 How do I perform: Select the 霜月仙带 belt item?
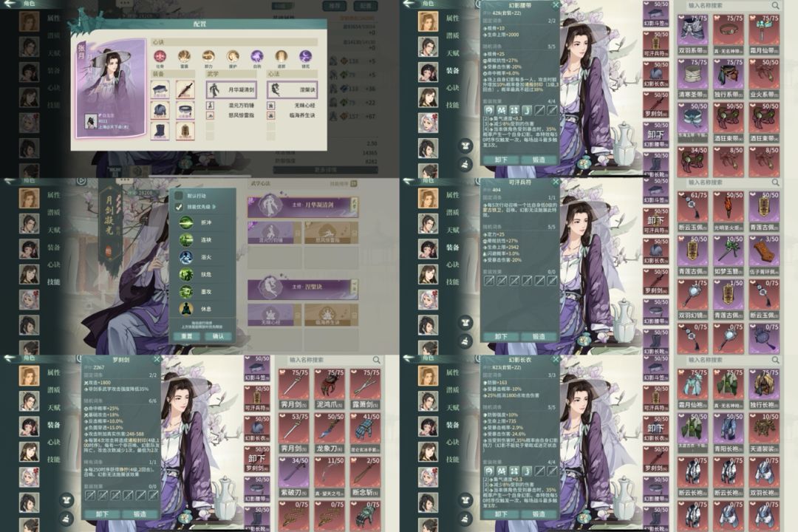(x=764, y=34)
